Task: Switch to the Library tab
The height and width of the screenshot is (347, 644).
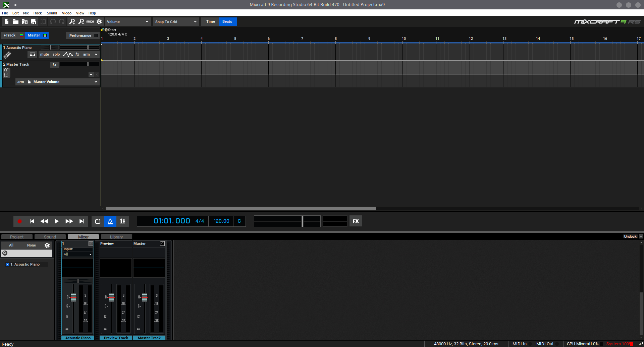Action: pyautogui.click(x=116, y=237)
